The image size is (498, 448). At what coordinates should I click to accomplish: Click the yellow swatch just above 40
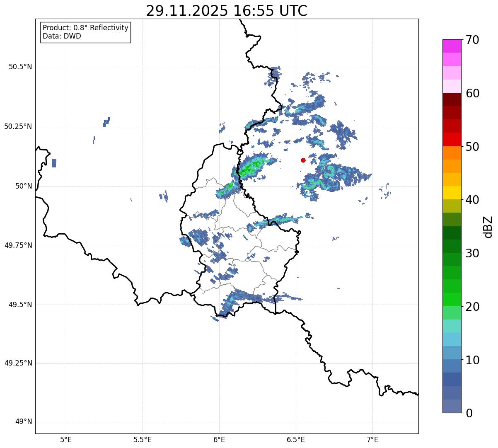pyautogui.click(x=452, y=193)
